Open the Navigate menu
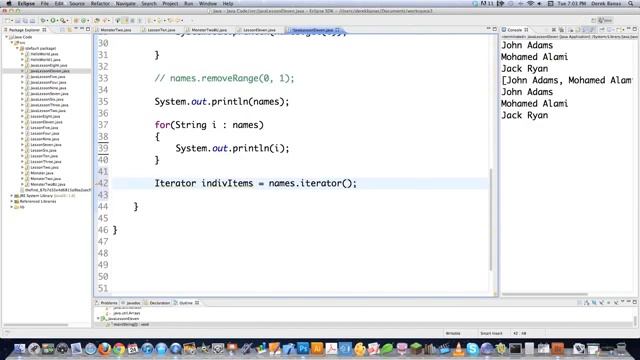Viewport: 640px width, 360px height. tap(126, 3)
